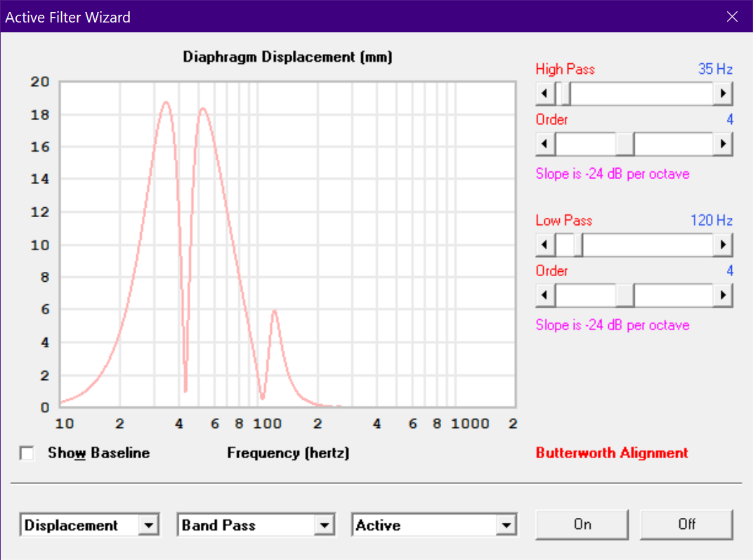Click the High Pass label

pyautogui.click(x=565, y=69)
